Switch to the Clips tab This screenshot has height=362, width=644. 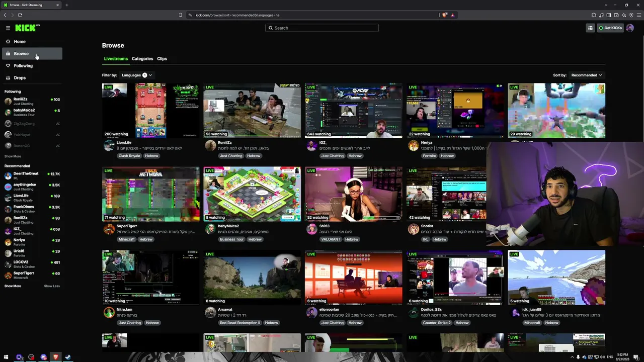162,59
